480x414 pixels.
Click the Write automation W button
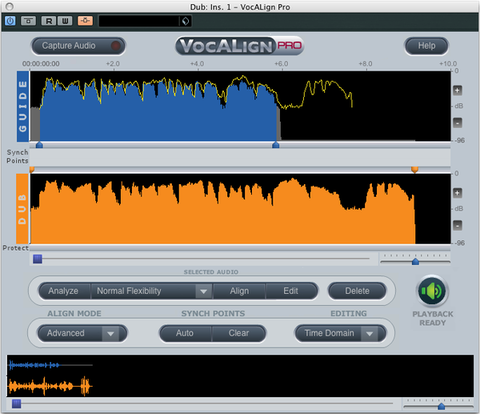click(x=65, y=21)
